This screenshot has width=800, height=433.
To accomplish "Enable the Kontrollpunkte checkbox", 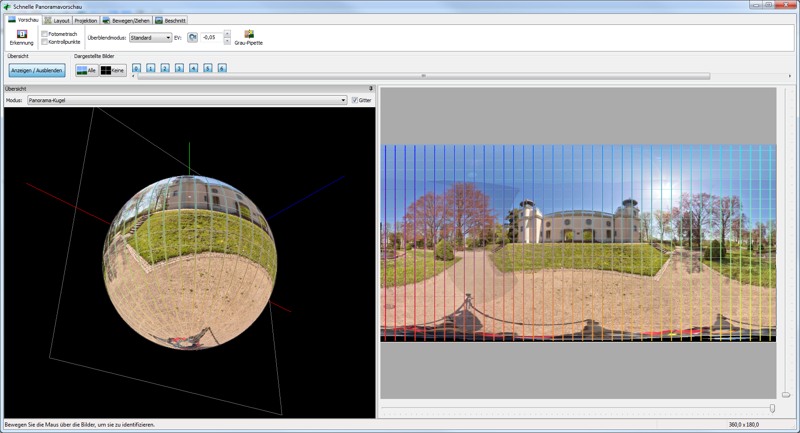I will click(45, 42).
